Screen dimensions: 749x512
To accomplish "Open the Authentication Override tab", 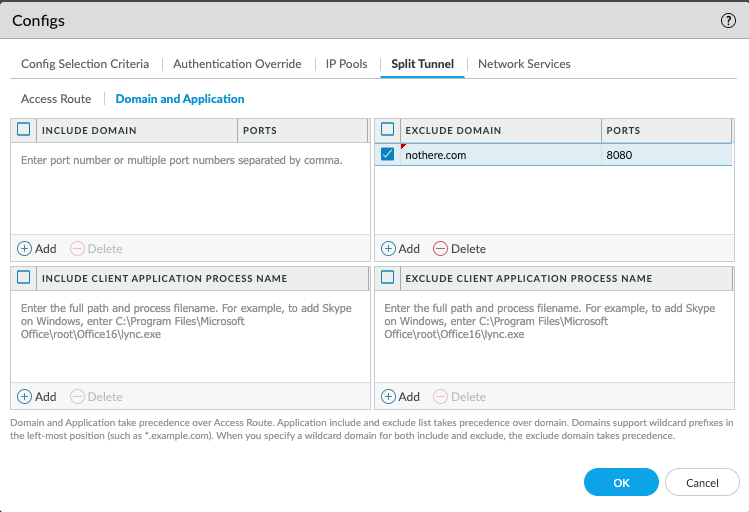I will [x=237, y=64].
